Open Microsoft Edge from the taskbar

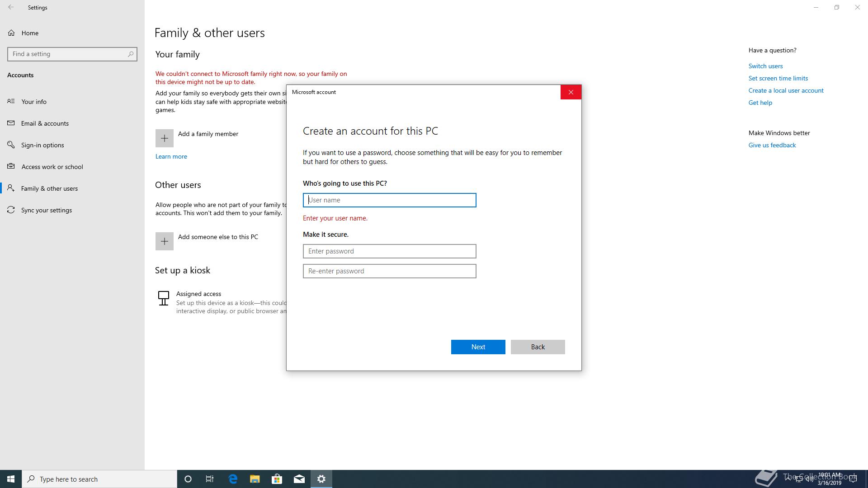(x=233, y=479)
